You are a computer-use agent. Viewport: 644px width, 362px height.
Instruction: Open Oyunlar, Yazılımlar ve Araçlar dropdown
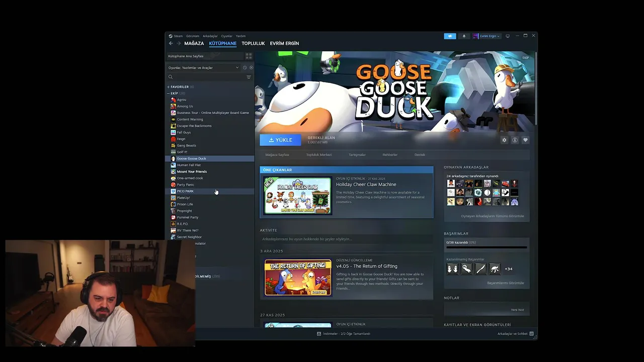[x=204, y=67]
